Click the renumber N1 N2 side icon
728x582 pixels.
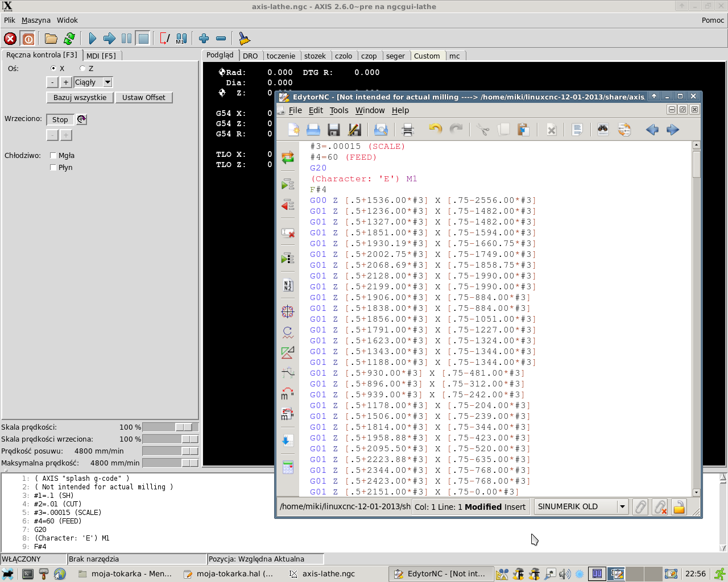pyautogui.click(x=288, y=285)
